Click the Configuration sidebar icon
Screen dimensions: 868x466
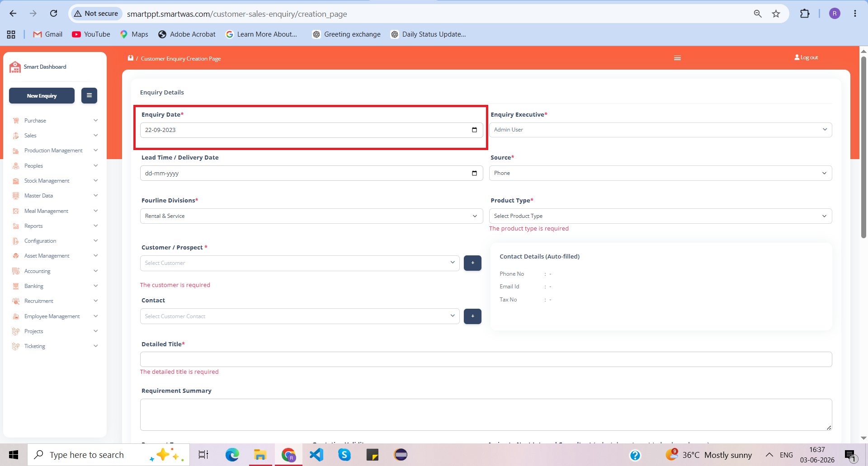pos(16,241)
